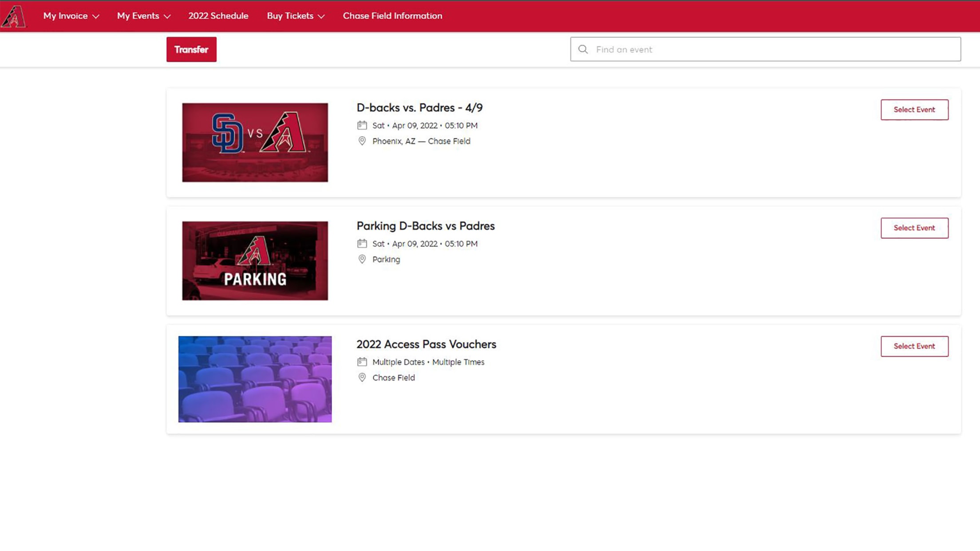Viewport: 980px width, 551px height.
Task: Select Event for Parking D-Backs vs Padres
Action: coord(914,228)
